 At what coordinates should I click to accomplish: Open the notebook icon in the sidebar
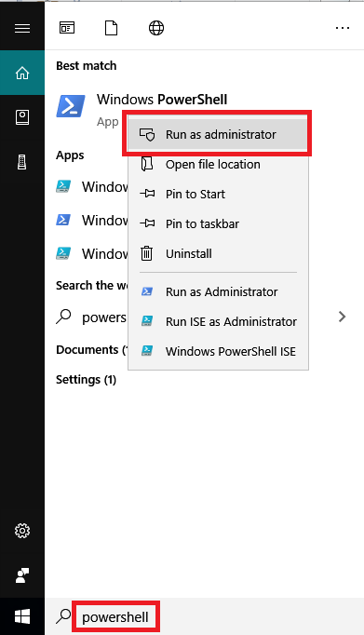coord(22,117)
